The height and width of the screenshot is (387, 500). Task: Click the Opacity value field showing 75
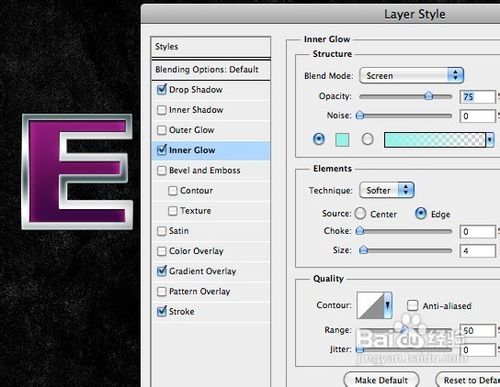(478, 97)
